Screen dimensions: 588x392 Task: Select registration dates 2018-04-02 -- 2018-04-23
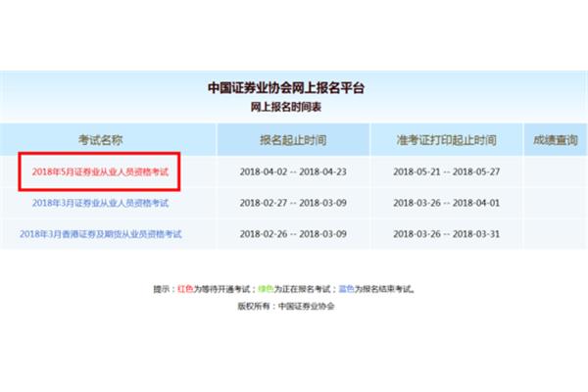pos(293,171)
